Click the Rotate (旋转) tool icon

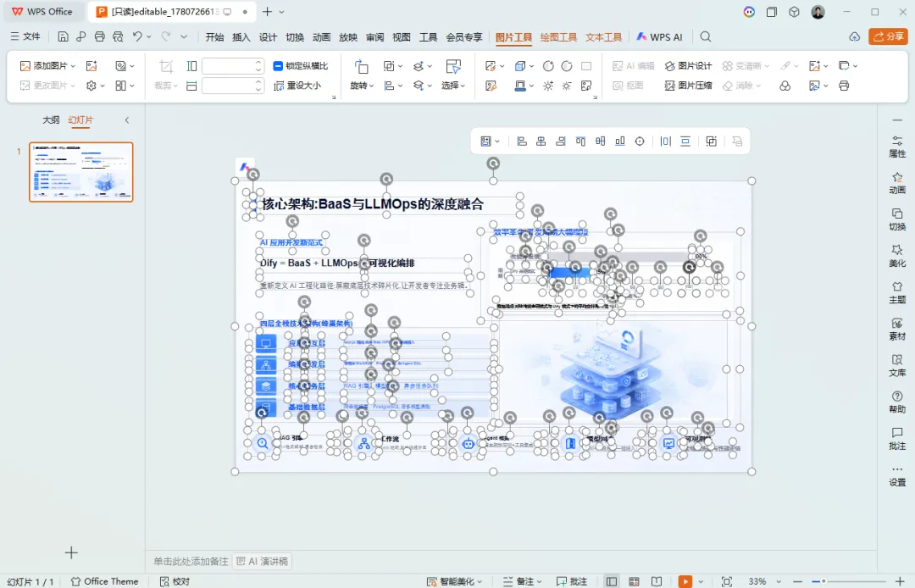click(x=361, y=66)
